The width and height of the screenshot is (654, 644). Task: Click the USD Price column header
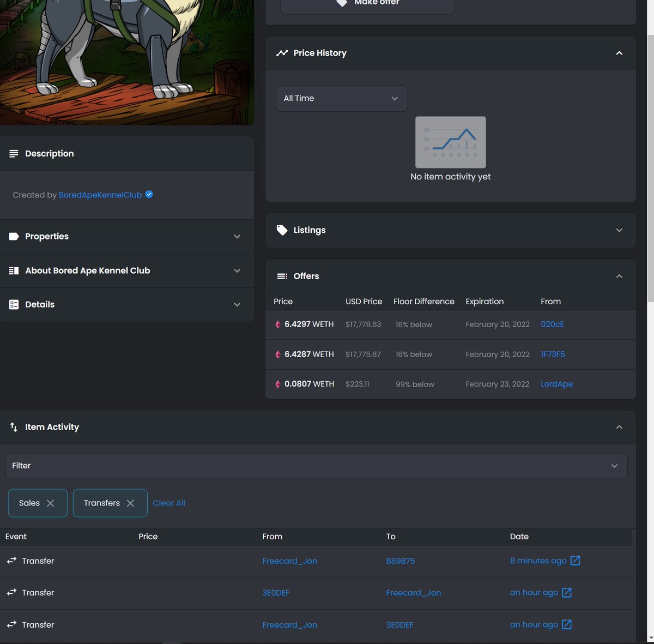(364, 302)
